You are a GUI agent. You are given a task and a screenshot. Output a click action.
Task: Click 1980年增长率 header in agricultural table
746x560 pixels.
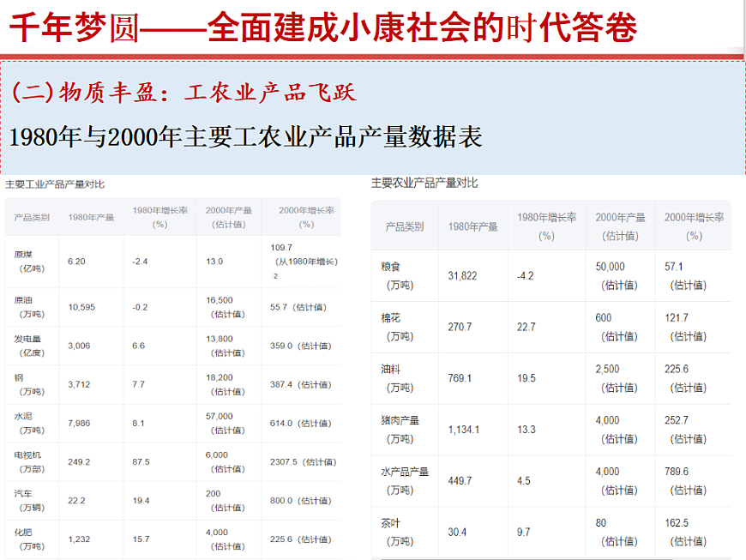coord(547,226)
